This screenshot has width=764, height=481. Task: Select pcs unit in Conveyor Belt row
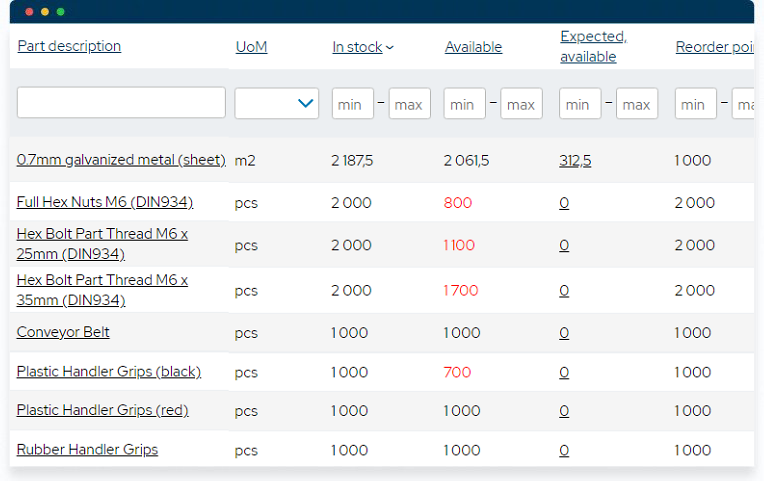[246, 334]
